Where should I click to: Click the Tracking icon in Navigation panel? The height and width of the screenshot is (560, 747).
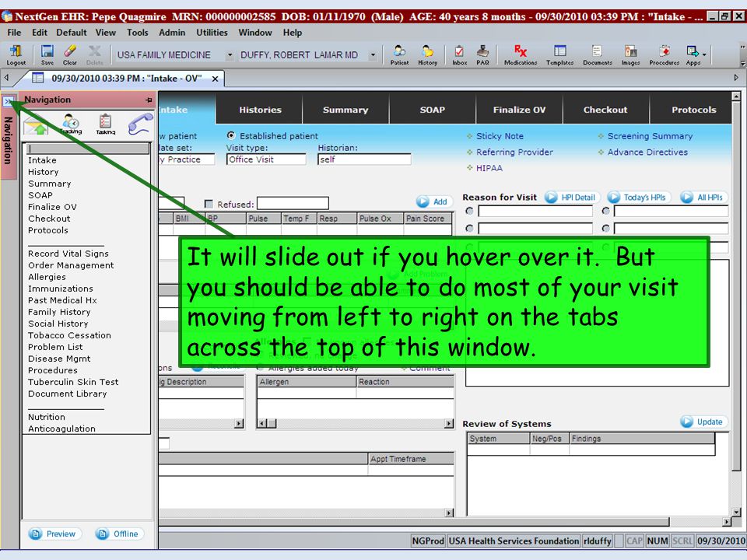[71, 124]
